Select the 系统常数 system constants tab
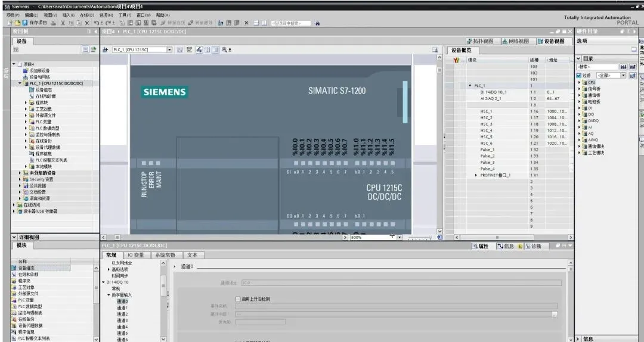Viewport: 644px width, 342px height. point(165,255)
